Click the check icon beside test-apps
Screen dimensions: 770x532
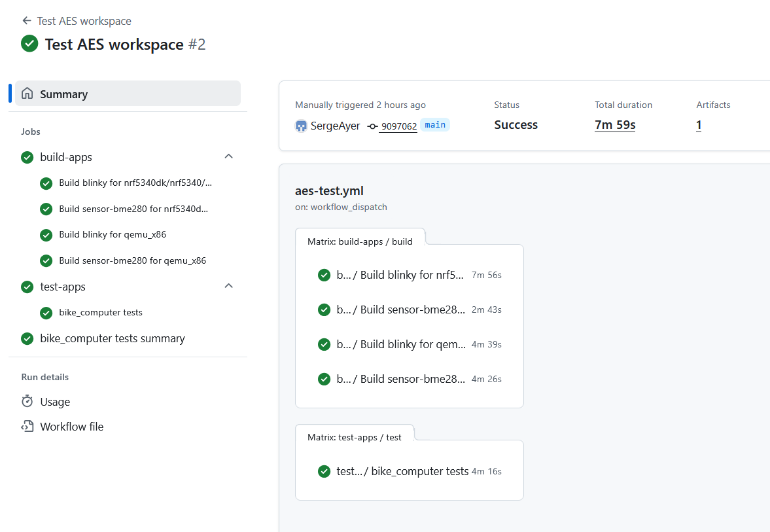click(x=27, y=287)
